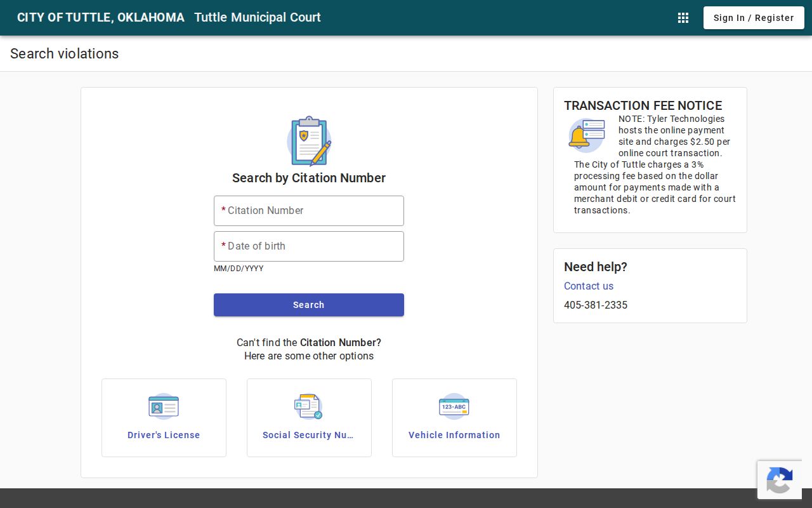Click the Need help? heading
The height and width of the screenshot is (508, 812).
596,267
